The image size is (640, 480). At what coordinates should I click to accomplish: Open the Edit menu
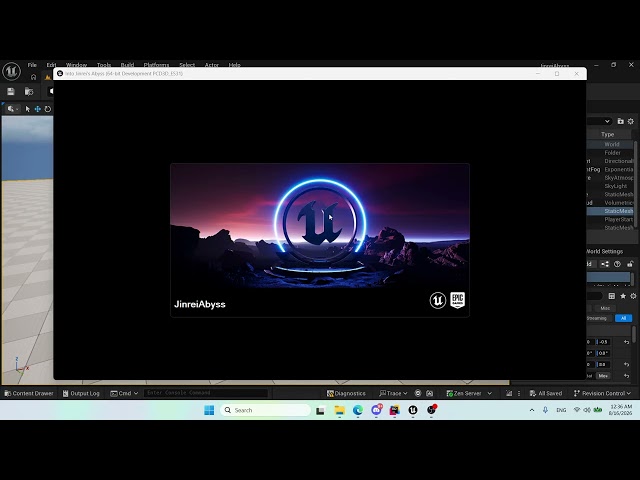click(x=51, y=65)
